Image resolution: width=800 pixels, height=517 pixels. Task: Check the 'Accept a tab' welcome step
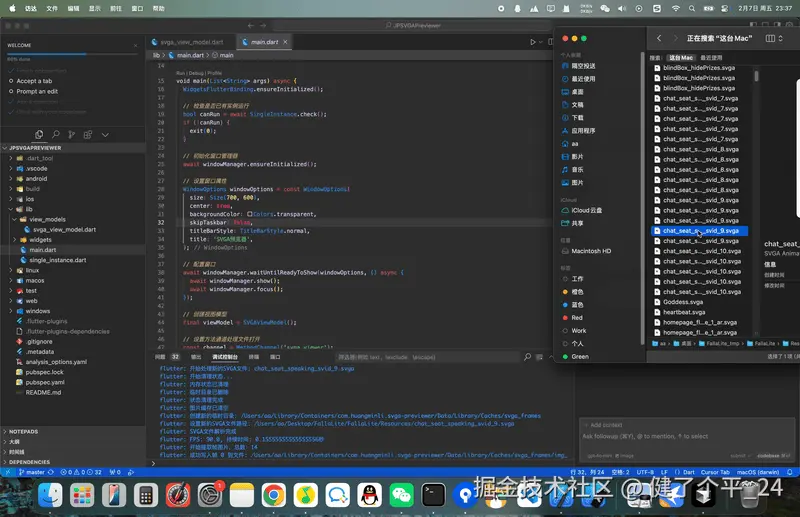(34, 81)
